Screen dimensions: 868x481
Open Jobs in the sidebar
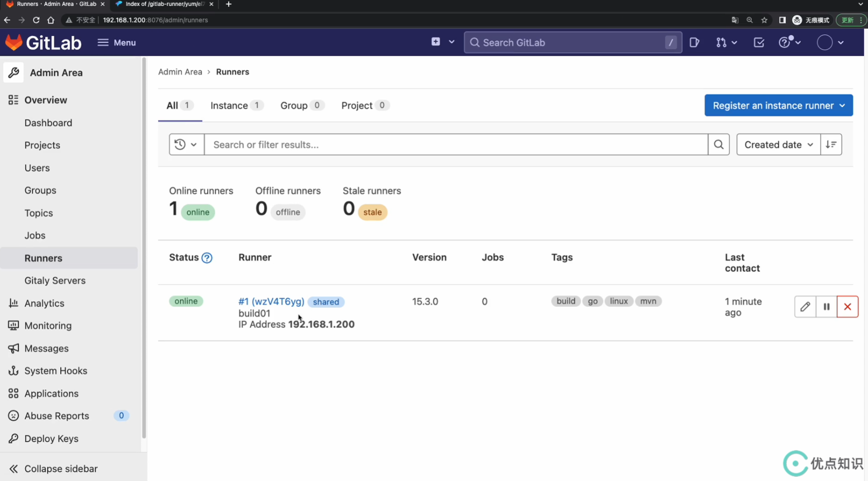click(x=35, y=235)
